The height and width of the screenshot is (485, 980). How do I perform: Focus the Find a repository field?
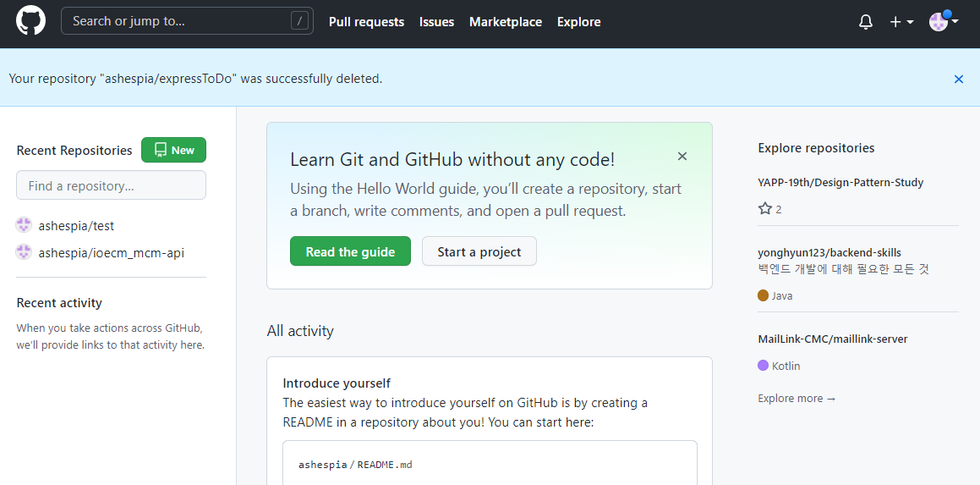[x=112, y=186]
